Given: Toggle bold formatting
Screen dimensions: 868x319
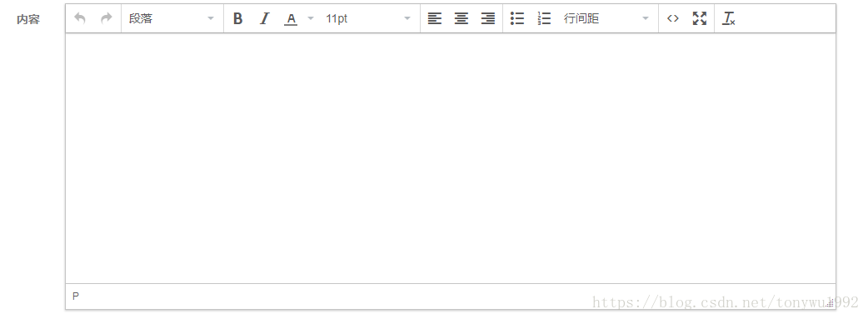Looking at the screenshot, I should click(x=238, y=18).
